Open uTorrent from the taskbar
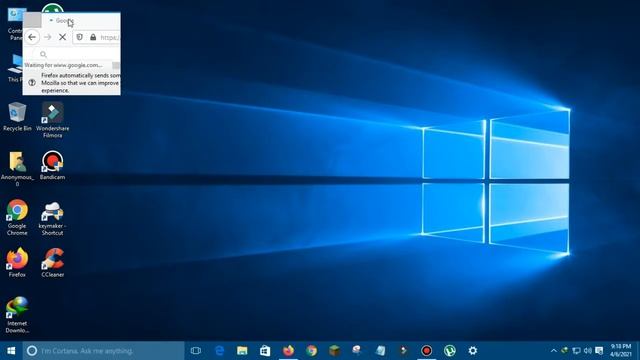This screenshot has width=640, height=360. 449,351
